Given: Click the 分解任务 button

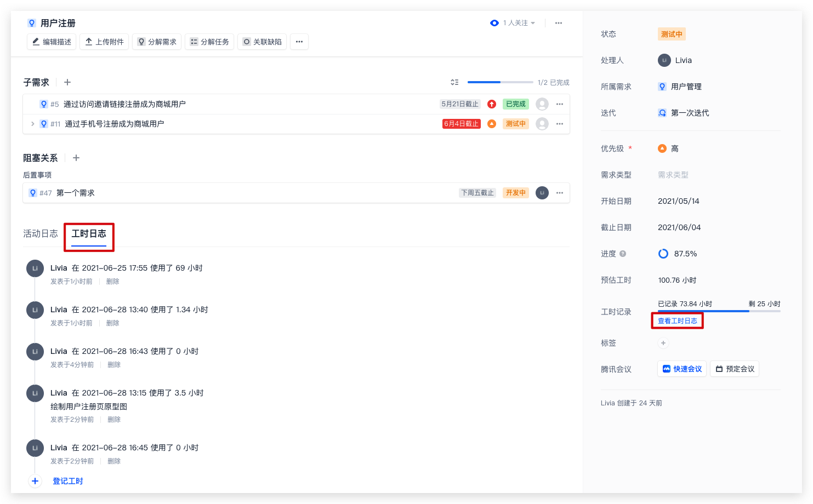Looking at the screenshot, I should point(209,42).
